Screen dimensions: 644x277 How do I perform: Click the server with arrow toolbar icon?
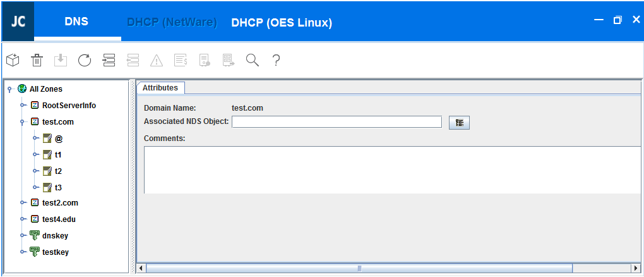tap(229, 60)
